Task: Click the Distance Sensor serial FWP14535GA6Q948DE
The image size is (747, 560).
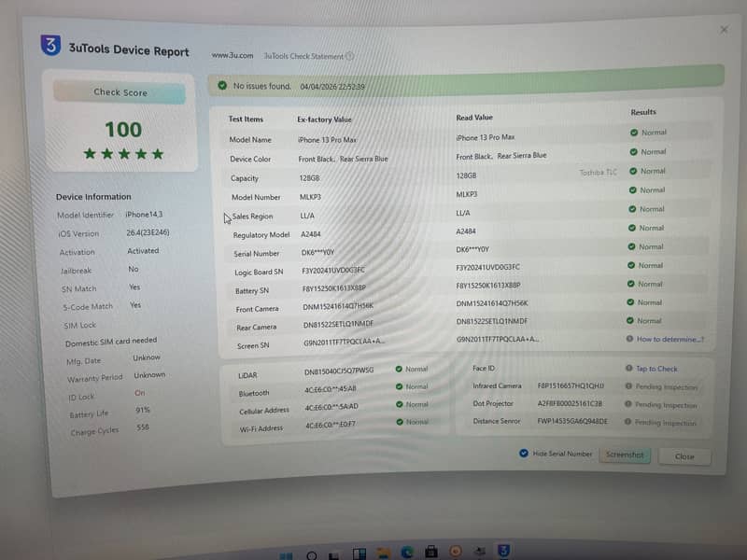Action: coord(572,421)
